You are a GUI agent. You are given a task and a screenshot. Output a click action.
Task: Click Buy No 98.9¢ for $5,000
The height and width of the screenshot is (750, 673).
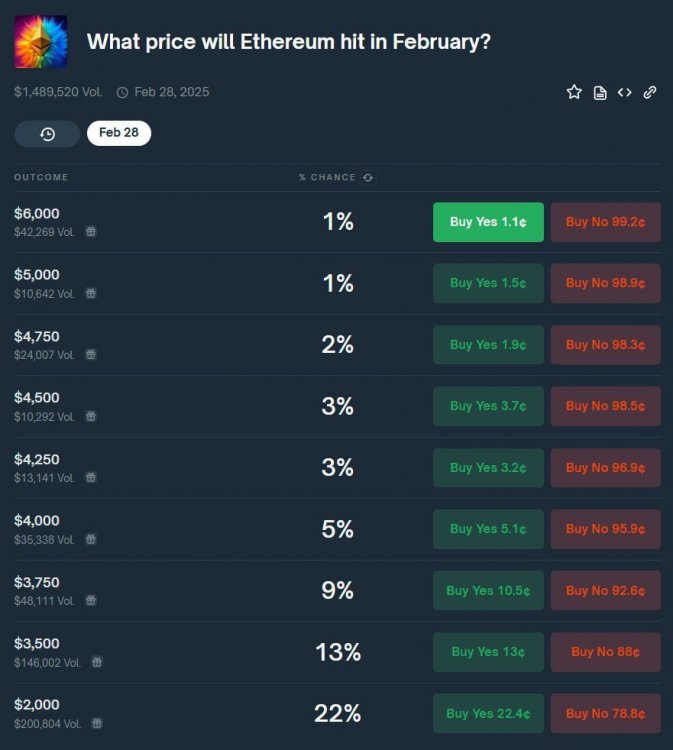605,283
